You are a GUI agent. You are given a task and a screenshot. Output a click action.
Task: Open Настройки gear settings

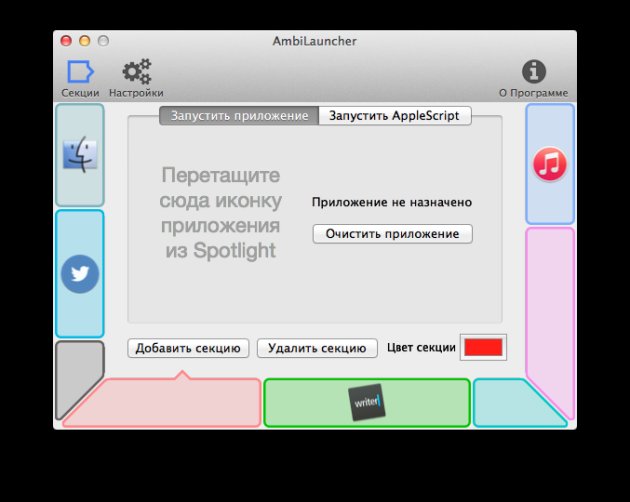136,78
